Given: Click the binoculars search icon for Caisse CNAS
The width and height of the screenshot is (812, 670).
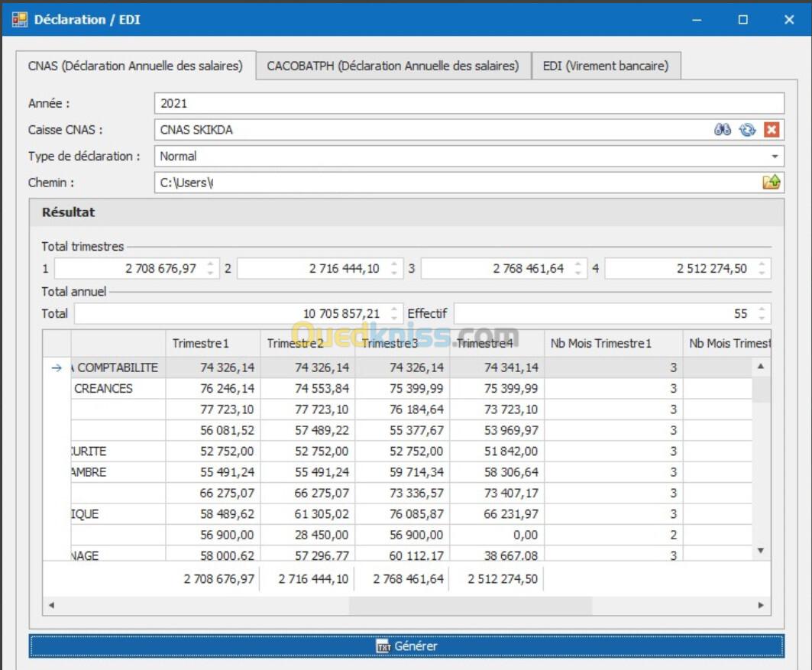Looking at the screenshot, I should click(723, 130).
